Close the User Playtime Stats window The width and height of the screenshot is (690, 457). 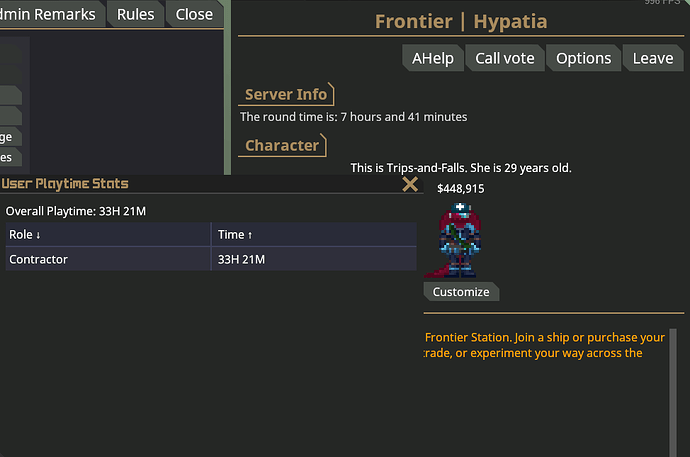coord(410,184)
